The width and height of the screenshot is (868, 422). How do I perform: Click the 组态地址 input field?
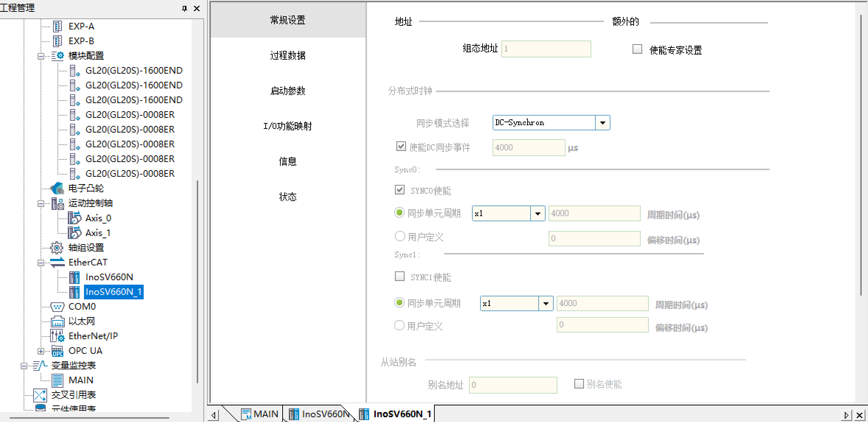pyautogui.click(x=546, y=49)
